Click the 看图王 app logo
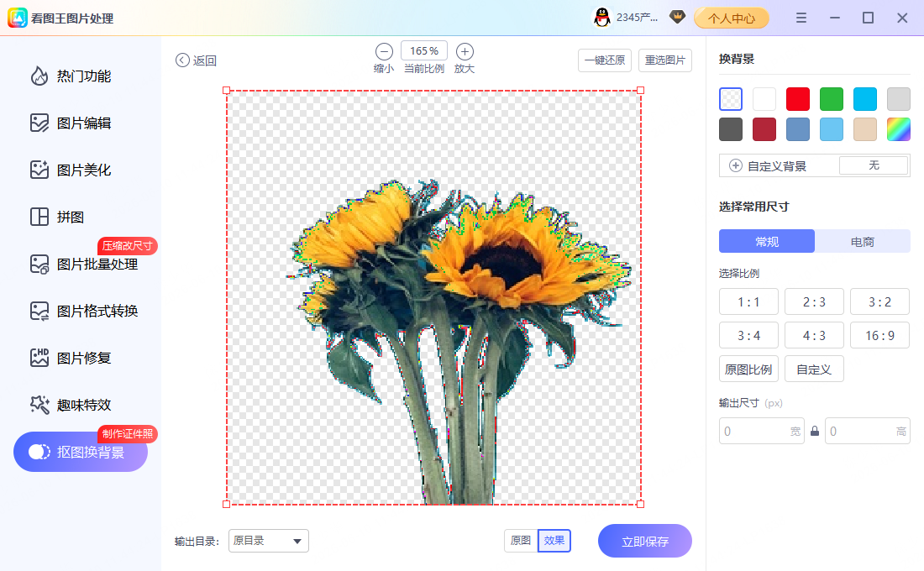The image size is (924, 571). coord(17,18)
